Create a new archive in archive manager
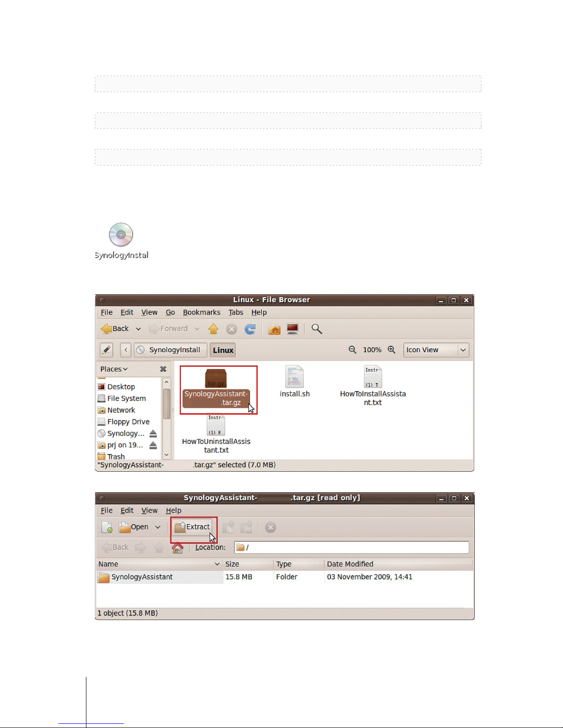The width and height of the screenshot is (563, 728). (107, 527)
